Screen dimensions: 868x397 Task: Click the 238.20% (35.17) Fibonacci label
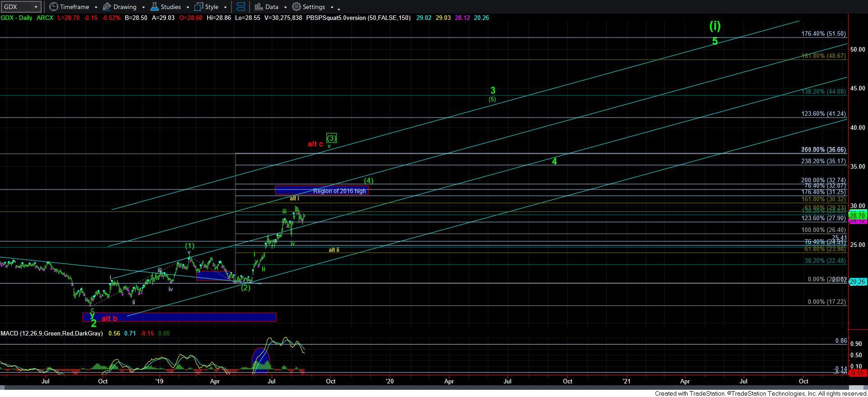(823, 161)
